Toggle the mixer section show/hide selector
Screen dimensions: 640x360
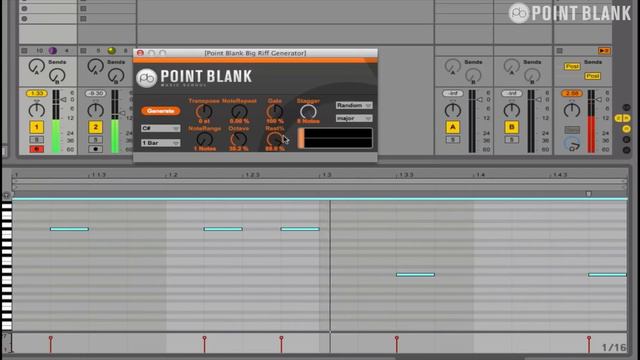(x=627, y=129)
